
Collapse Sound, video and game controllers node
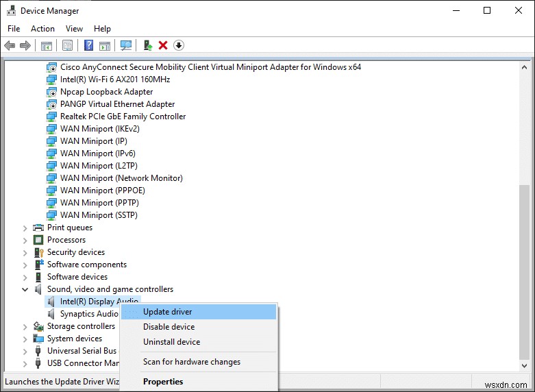point(25,289)
